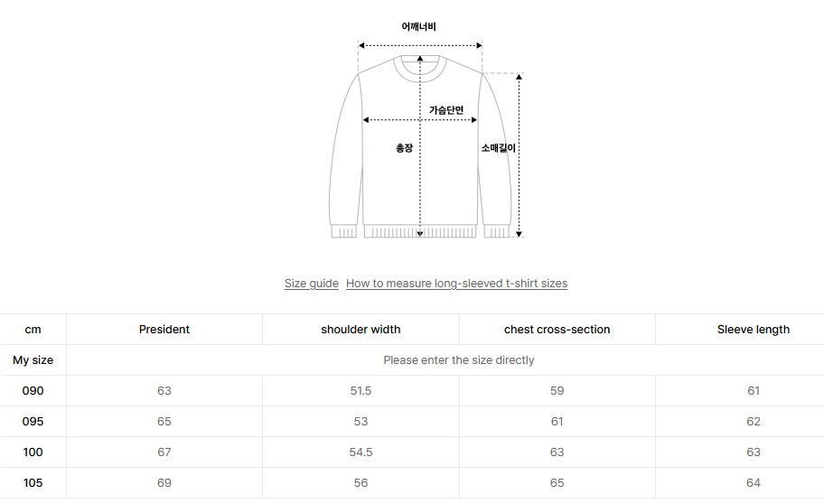The height and width of the screenshot is (504, 824).
Task: Click the My size row label
Action: tap(33, 360)
